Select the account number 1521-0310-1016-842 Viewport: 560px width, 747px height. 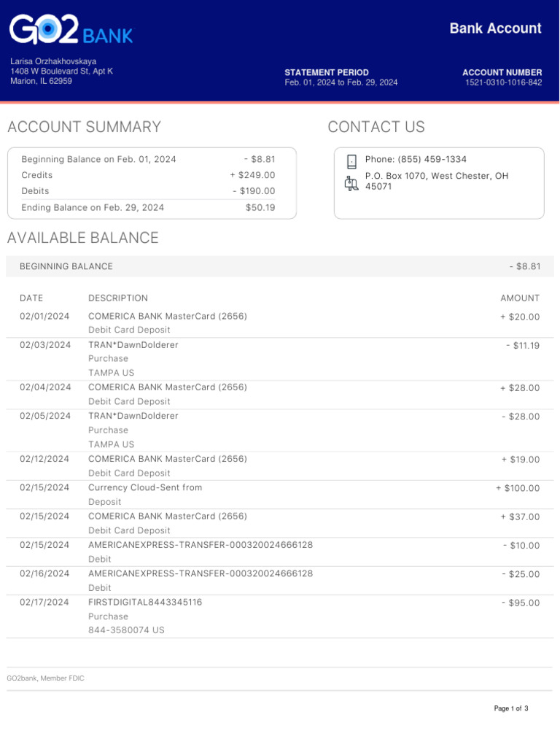[503, 82]
